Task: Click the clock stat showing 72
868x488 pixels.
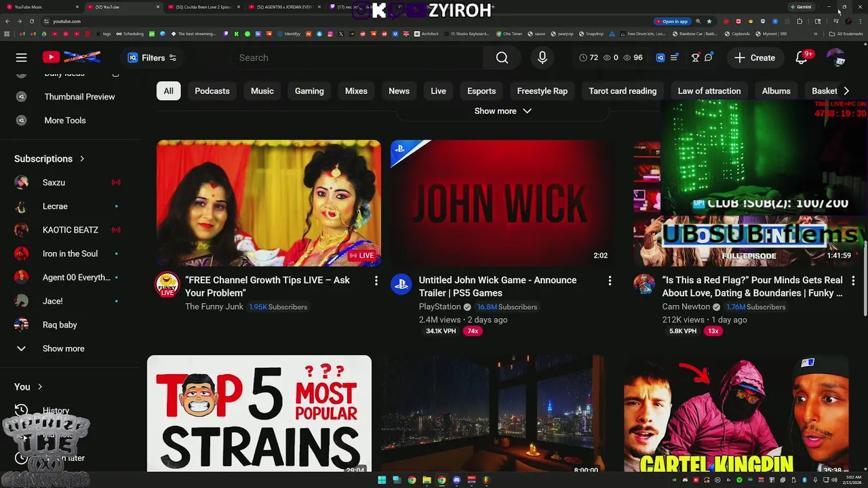Action: pos(589,58)
